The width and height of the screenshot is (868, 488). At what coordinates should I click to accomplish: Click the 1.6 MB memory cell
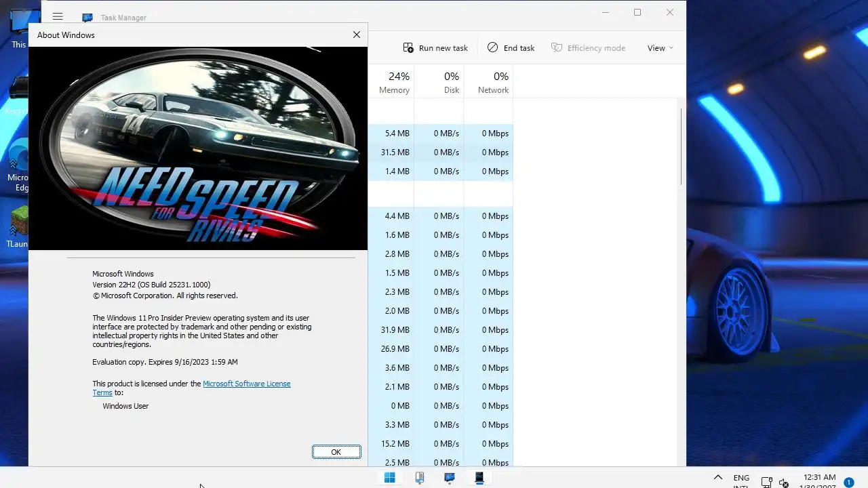click(x=391, y=235)
